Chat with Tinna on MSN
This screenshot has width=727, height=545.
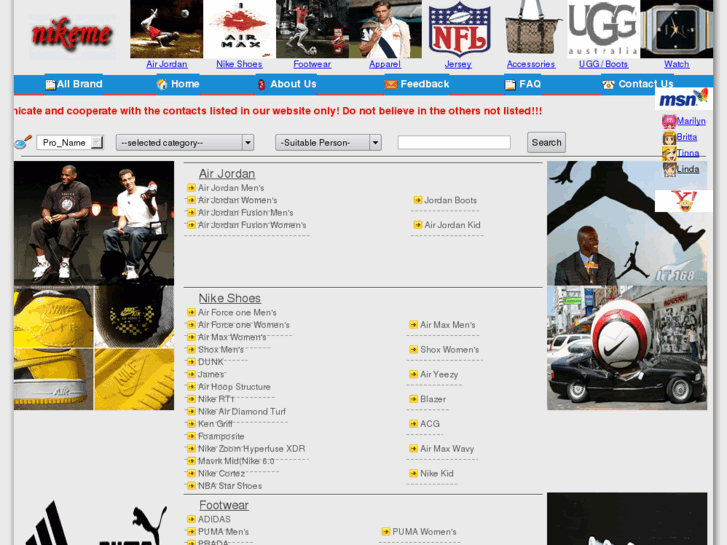(x=688, y=153)
